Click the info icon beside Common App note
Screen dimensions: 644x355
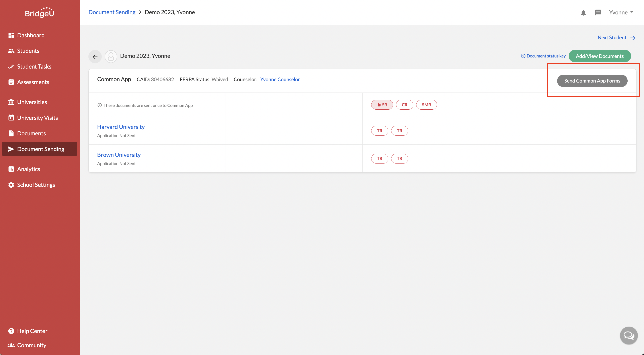point(100,105)
